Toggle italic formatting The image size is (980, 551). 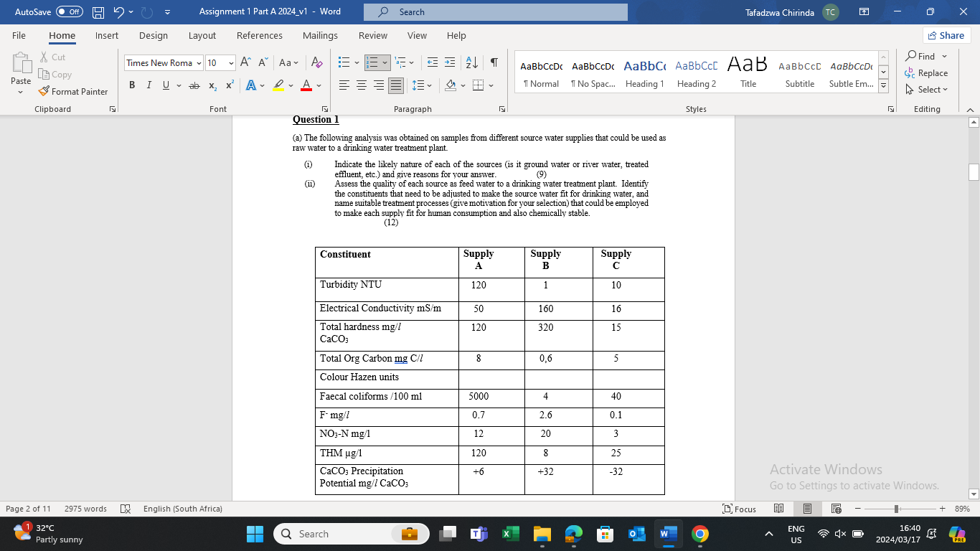click(x=147, y=85)
